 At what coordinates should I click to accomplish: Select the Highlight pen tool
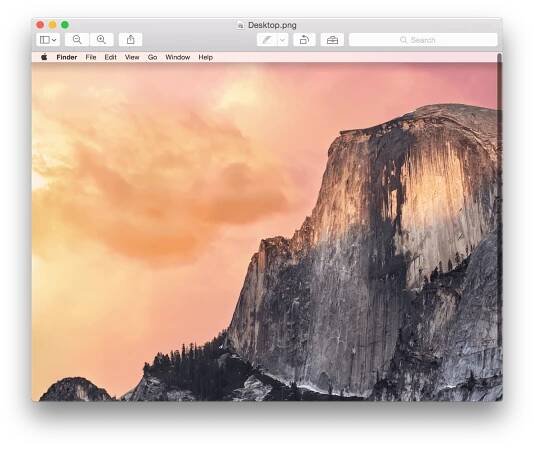click(x=267, y=40)
